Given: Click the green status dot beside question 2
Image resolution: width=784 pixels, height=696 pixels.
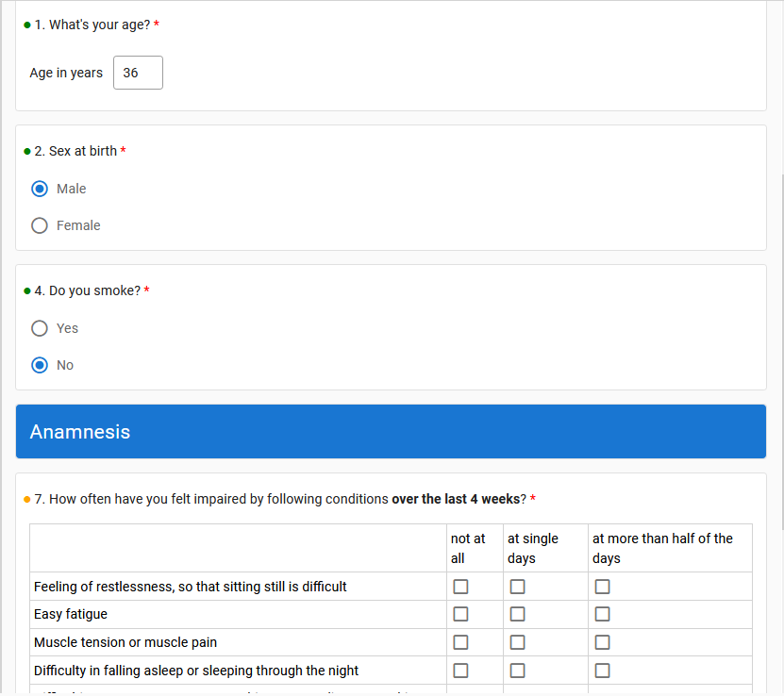Looking at the screenshot, I should [x=27, y=150].
